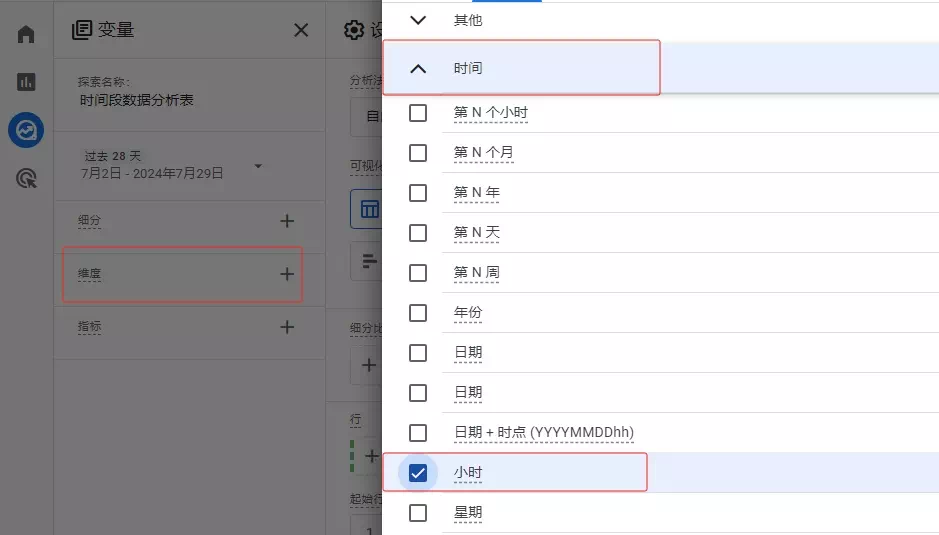Add a new 细分 with plus icon
Image resolution: width=939 pixels, height=535 pixels.
(287, 221)
